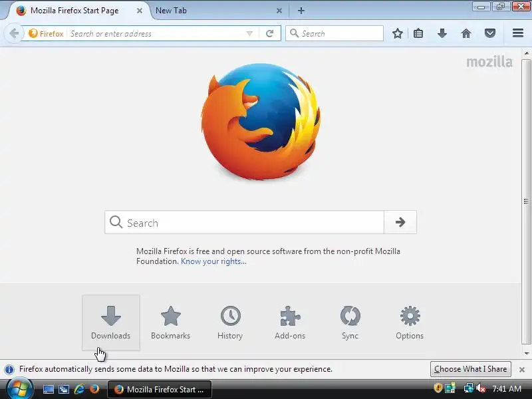Open the toolbar Downloads arrow icon
532x399 pixels.
(x=442, y=33)
